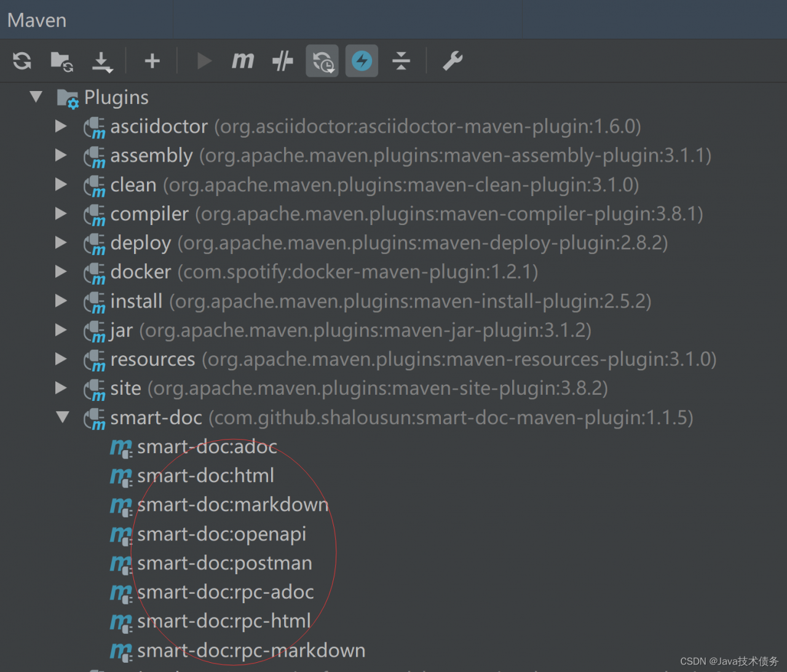Click install plugin icon
Image resolution: width=787 pixels, height=672 pixels.
(x=94, y=302)
